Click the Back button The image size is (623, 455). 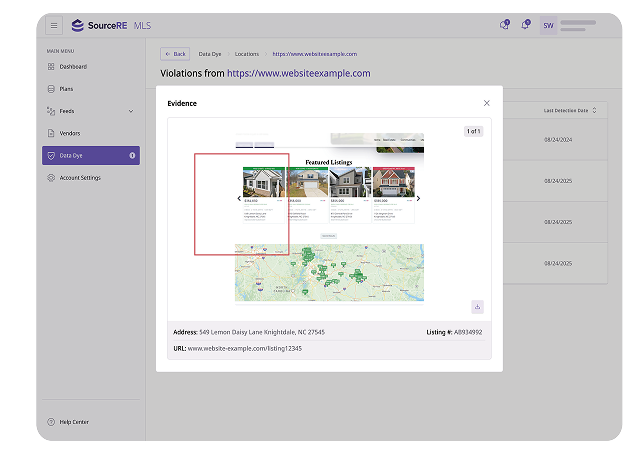pos(175,54)
